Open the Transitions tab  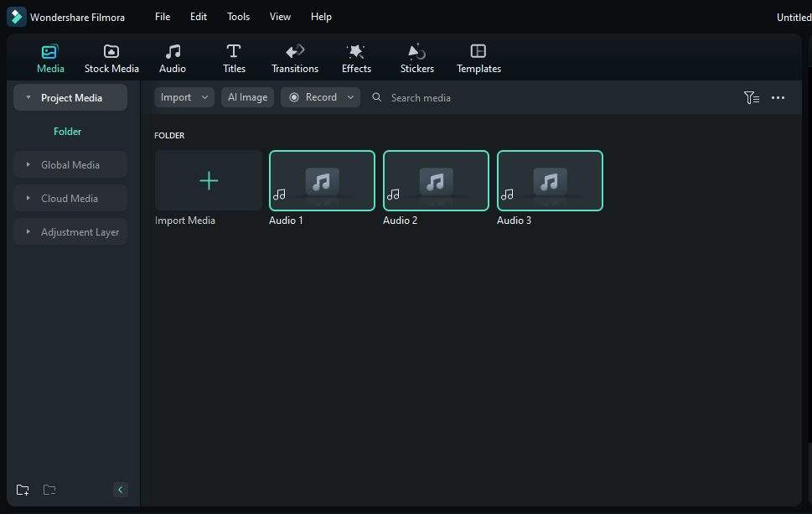pyautogui.click(x=295, y=59)
